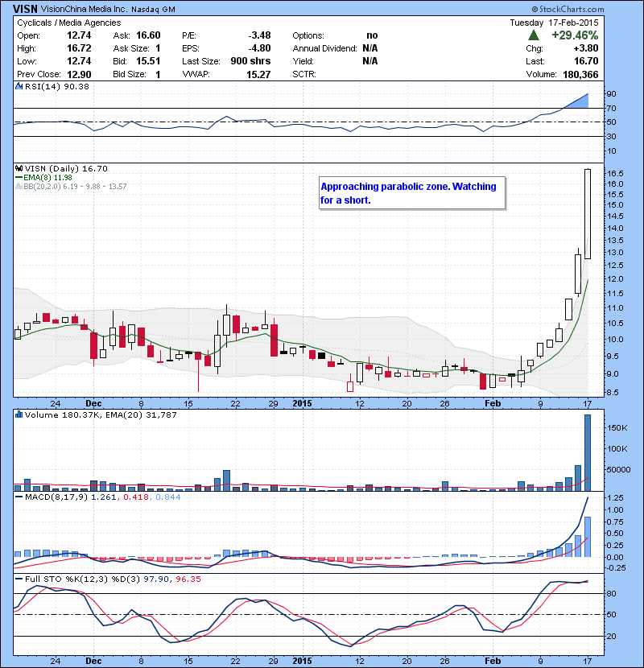This screenshot has height=668, width=644.
Task: Click the volume bars legend icon
Action: coord(19,414)
